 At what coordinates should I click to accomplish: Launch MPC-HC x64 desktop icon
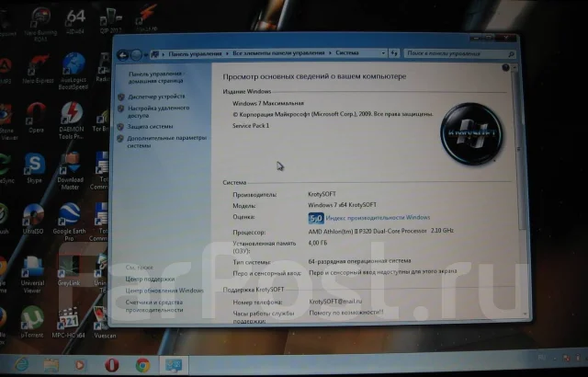[x=68, y=322]
